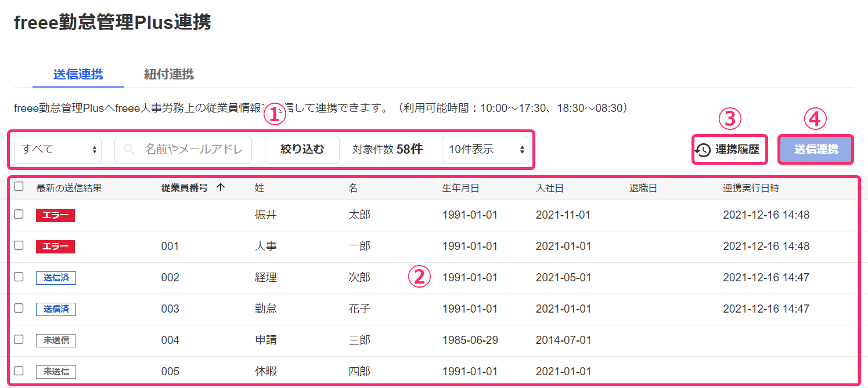Click the エラー badge for employee 001

point(55,246)
